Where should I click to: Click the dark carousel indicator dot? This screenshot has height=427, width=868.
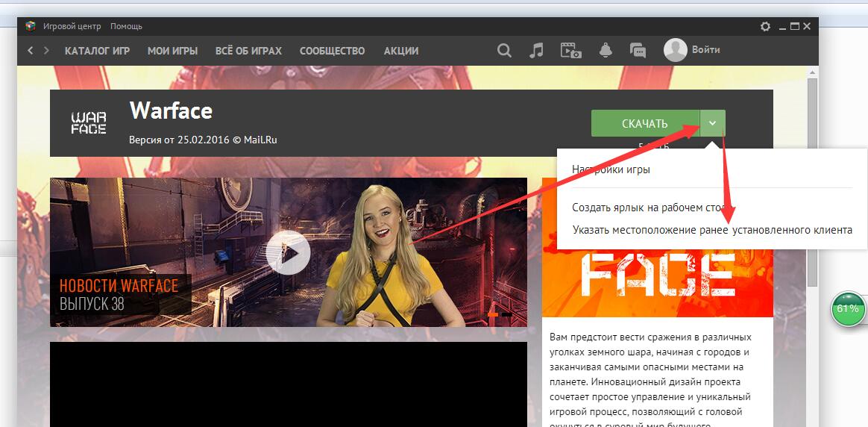point(507,314)
